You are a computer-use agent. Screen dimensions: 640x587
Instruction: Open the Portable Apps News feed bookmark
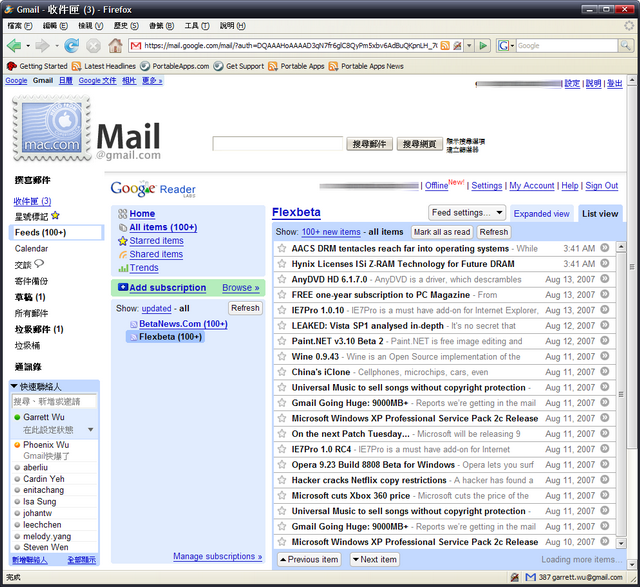click(366, 66)
